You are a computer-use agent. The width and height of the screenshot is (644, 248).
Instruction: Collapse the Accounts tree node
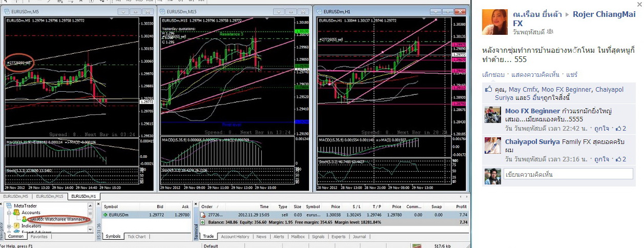9,213
